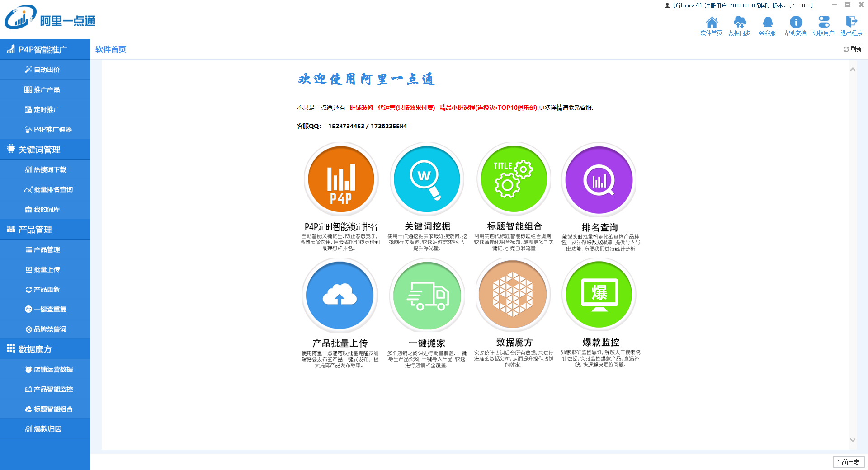
Task: Open 批量上传 in the sidebar
Action: pos(45,269)
